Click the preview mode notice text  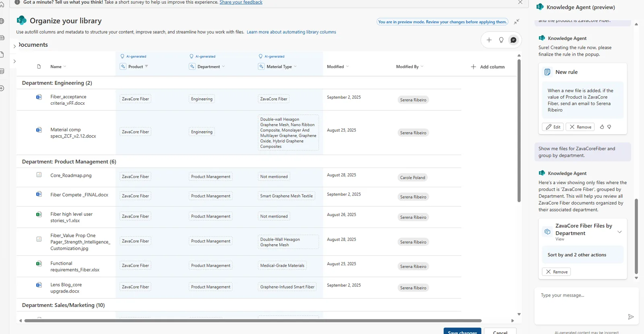pos(442,22)
